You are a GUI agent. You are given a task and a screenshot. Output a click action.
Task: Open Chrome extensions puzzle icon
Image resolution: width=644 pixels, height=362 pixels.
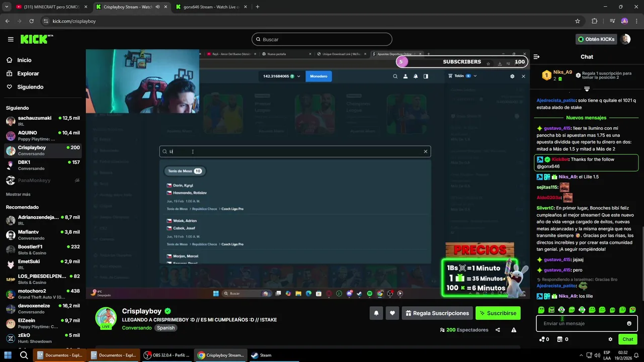tap(595, 21)
